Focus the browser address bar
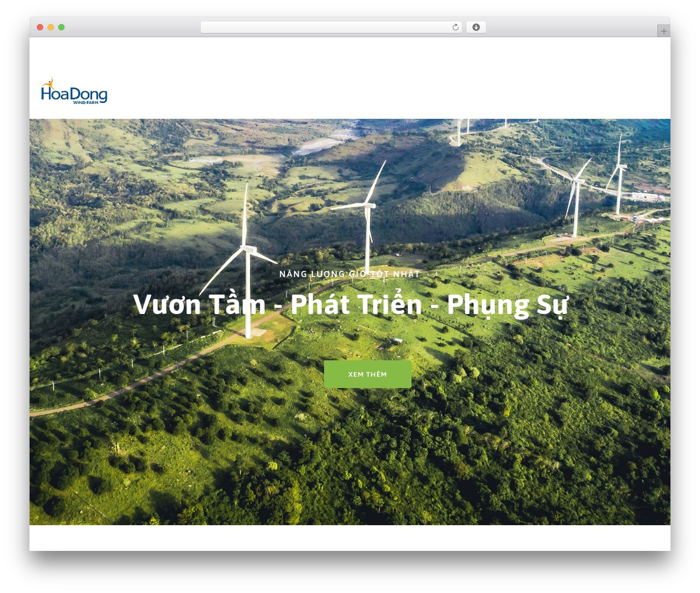 coord(331,27)
